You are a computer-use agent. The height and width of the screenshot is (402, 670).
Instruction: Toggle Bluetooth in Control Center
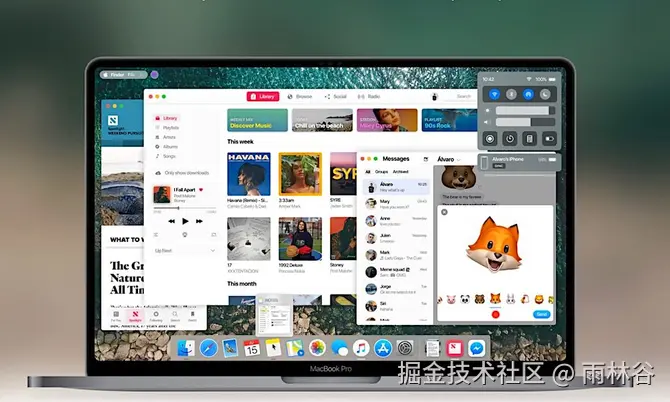[511, 94]
